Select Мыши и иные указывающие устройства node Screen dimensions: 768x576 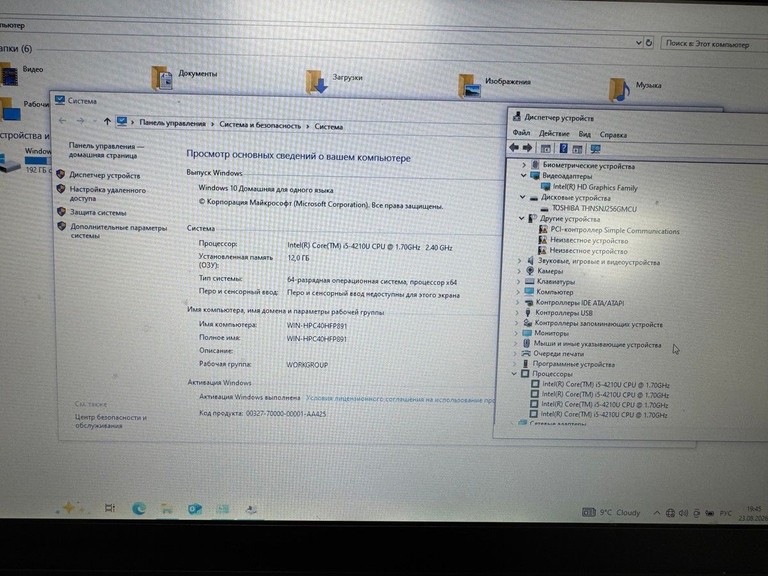(597, 344)
